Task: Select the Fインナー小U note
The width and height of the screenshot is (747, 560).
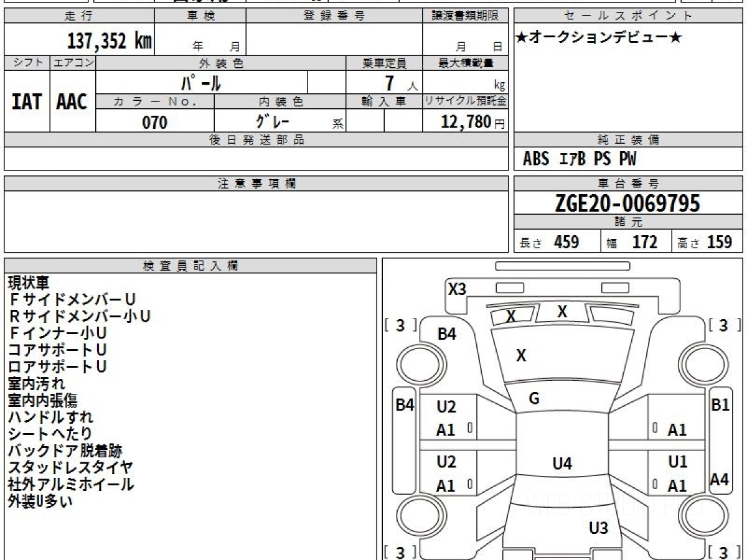Action: (57, 334)
